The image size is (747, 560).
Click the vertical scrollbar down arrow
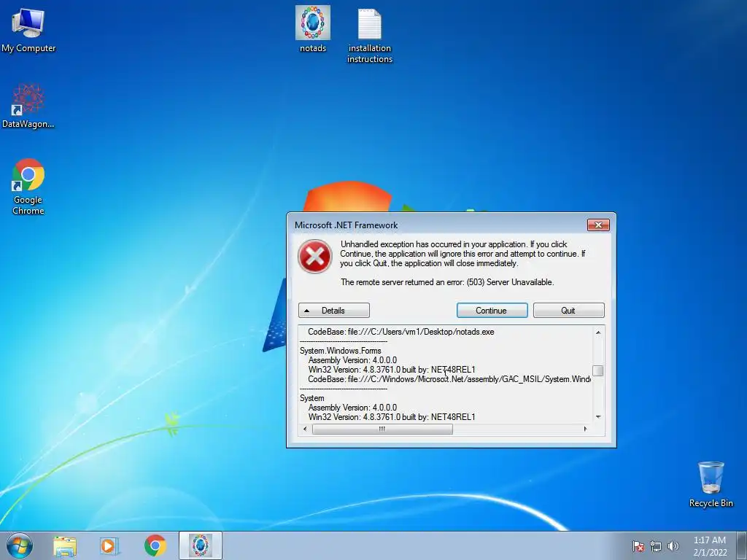(x=598, y=417)
